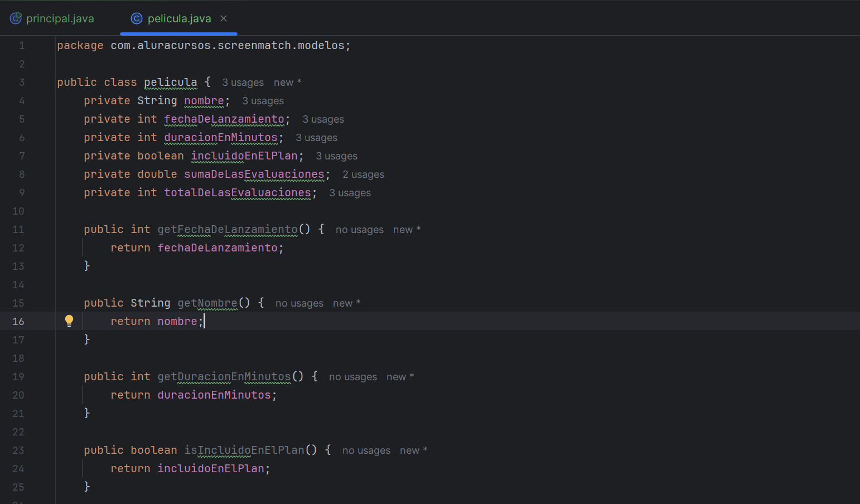
Task: Click the 'nombre' field declaration
Action: pos(204,100)
